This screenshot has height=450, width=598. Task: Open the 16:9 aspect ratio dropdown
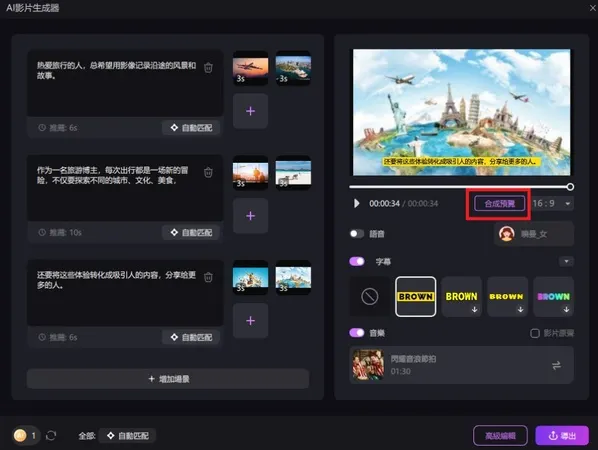(x=553, y=203)
